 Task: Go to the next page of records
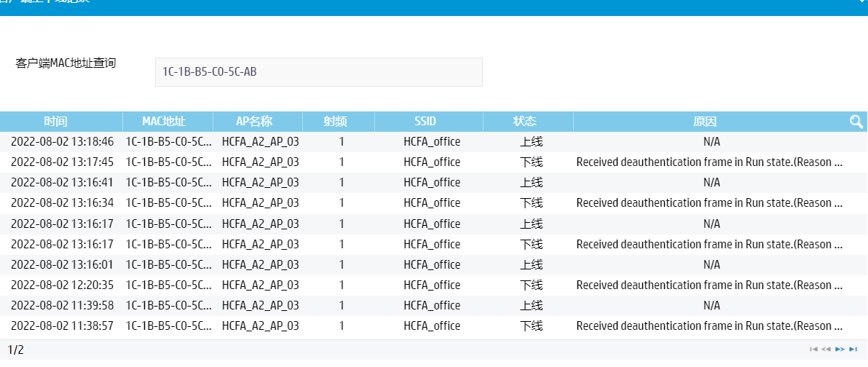pos(840,350)
